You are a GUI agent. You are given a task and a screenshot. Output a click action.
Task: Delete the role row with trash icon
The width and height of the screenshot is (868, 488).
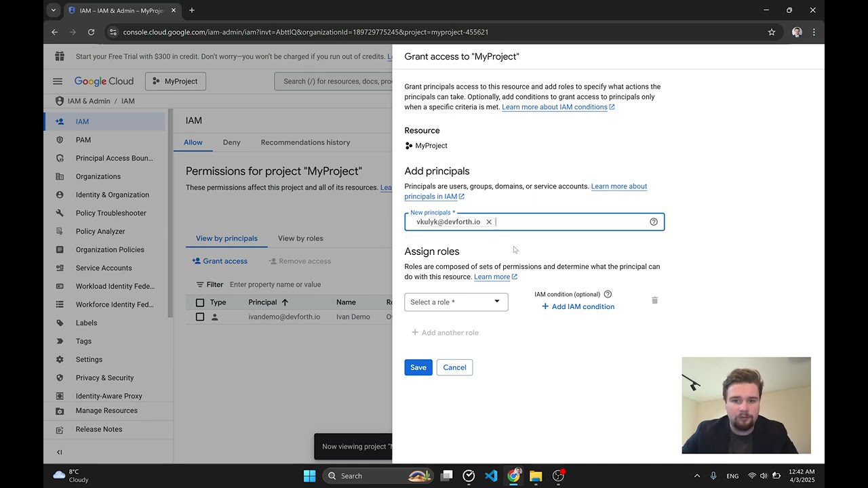pos(654,300)
